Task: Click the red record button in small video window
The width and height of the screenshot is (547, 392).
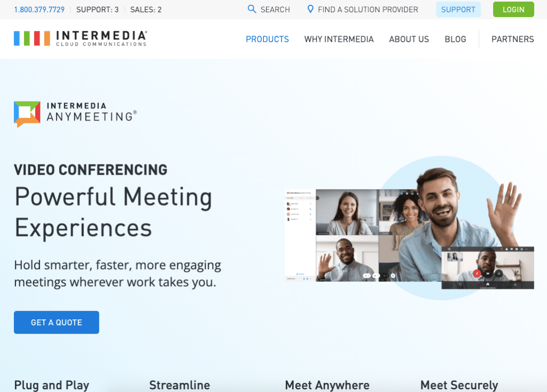Action: tap(476, 273)
